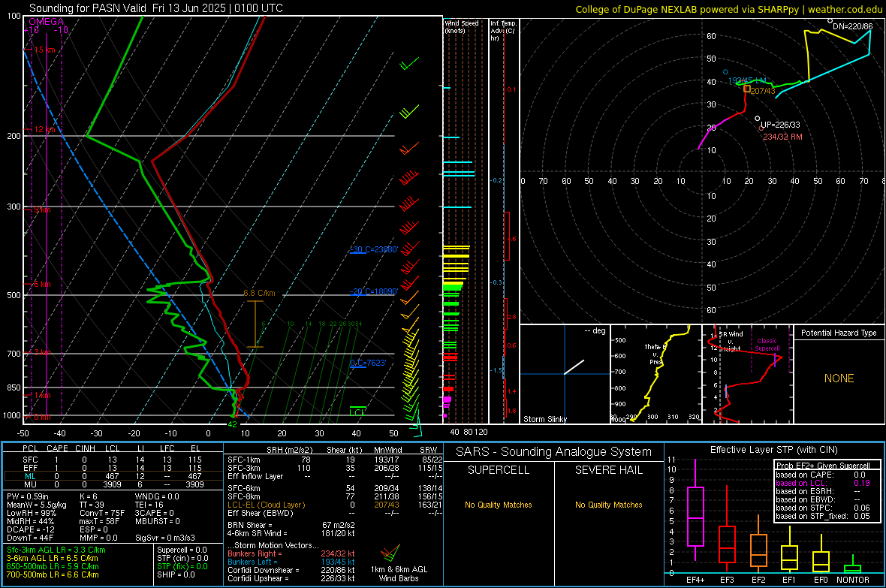Click the sounding title for PASN
The width and height of the screenshot is (886, 588).
tap(156, 8)
